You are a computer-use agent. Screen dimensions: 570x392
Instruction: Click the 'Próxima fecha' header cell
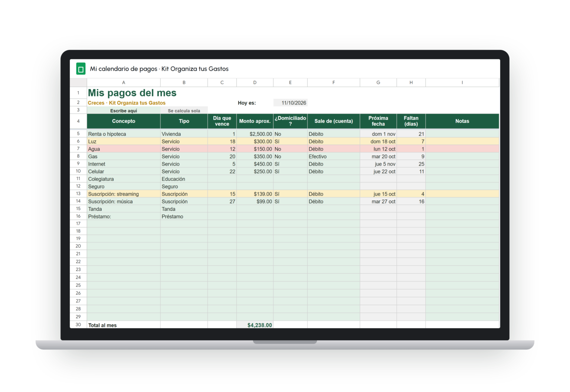tap(378, 121)
